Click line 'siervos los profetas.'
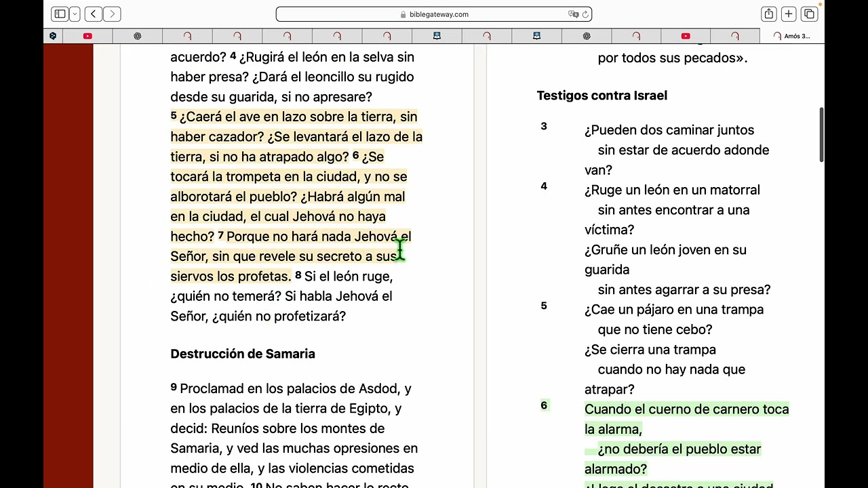This screenshot has width=868, height=488. click(x=231, y=277)
